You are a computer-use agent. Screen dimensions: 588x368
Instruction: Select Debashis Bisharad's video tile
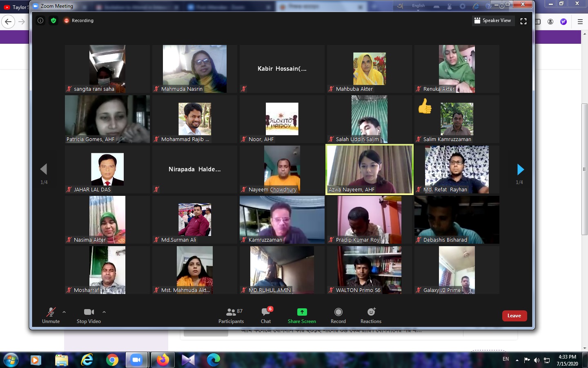tap(457, 220)
